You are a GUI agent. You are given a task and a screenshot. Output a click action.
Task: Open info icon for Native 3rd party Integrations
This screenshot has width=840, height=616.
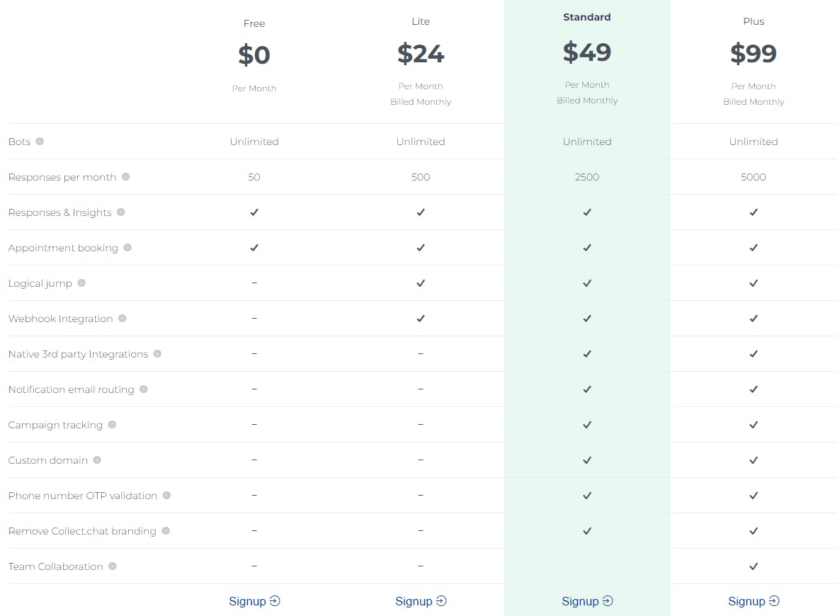[x=157, y=353]
